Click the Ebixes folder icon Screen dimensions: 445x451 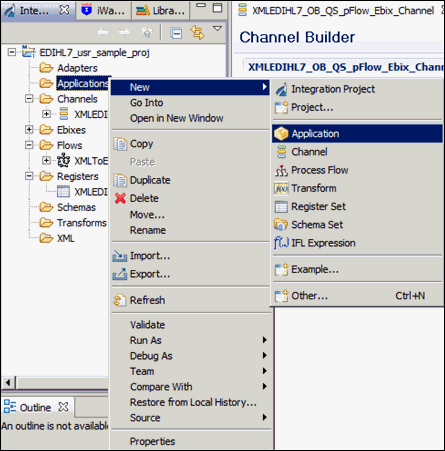pyautogui.click(x=46, y=129)
